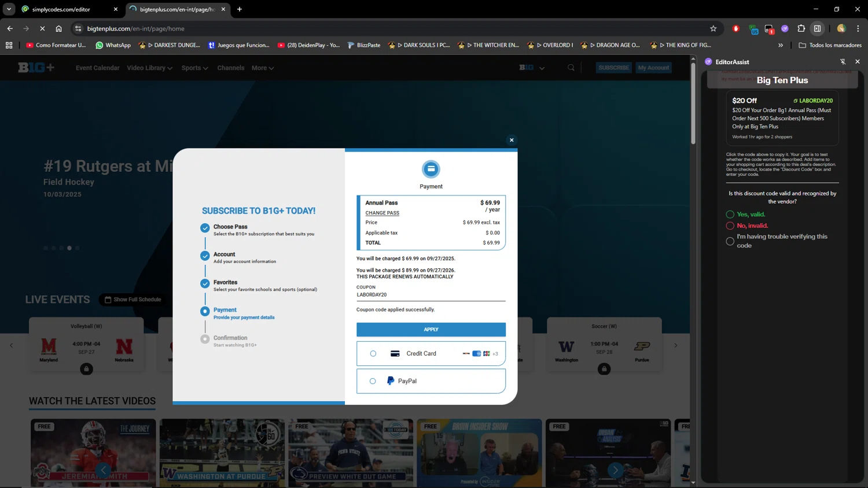The image size is (868, 488).
Task: Open Todos los marcadores folder
Action: (830, 45)
